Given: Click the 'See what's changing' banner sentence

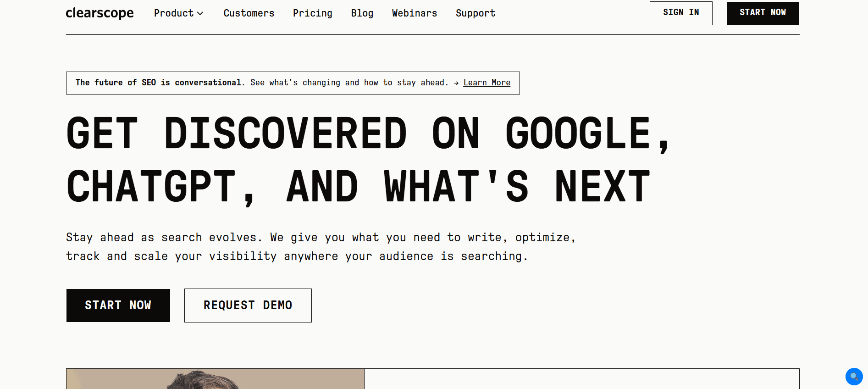Looking at the screenshot, I should pyautogui.click(x=349, y=83).
